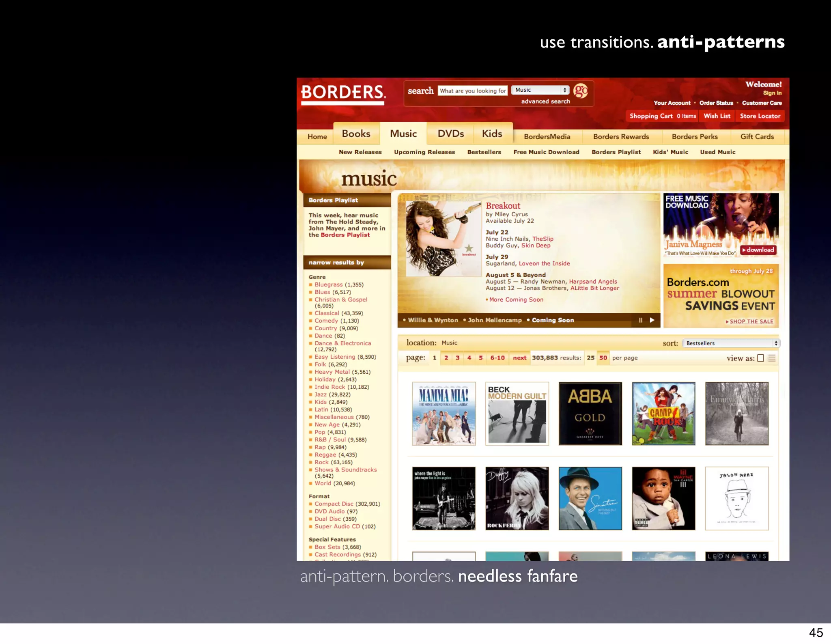Open Lil Wayne Tha Carter III thumbnail

[x=663, y=498]
